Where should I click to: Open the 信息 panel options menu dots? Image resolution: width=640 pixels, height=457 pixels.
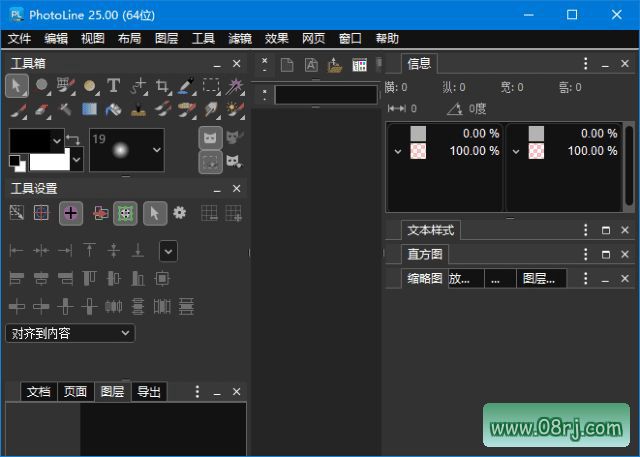coord(586,64)
